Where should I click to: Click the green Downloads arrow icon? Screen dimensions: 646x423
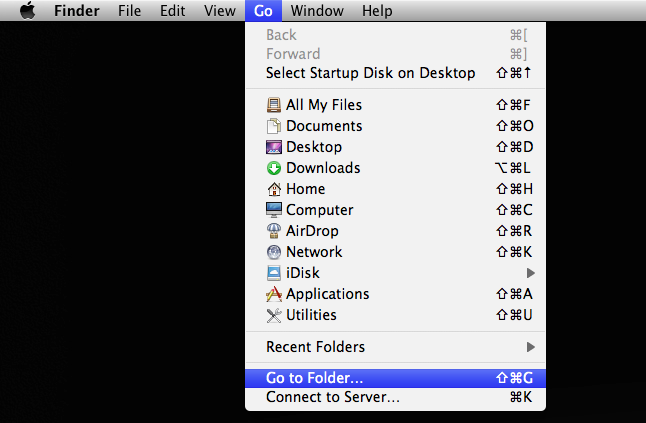coord(274,168)
